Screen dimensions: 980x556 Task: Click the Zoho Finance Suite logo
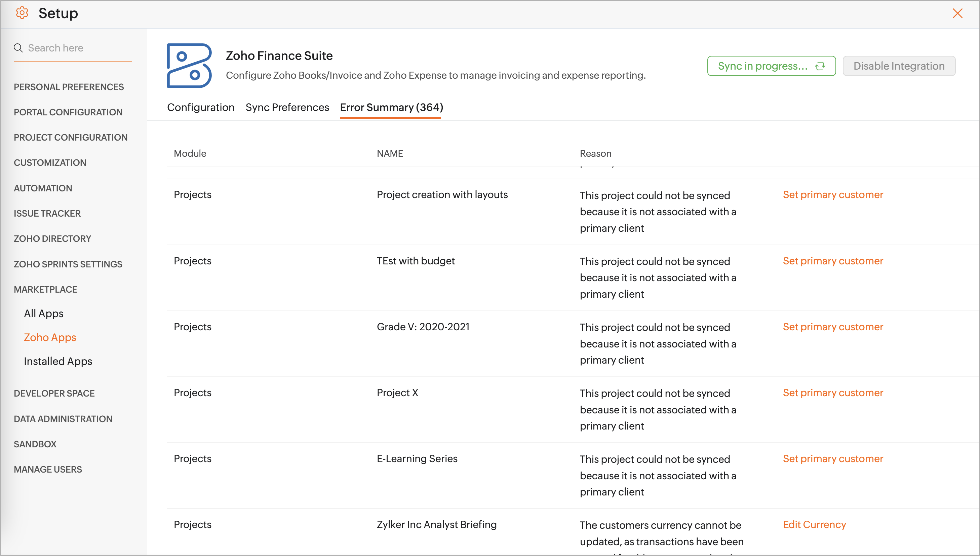coord(189,66)
